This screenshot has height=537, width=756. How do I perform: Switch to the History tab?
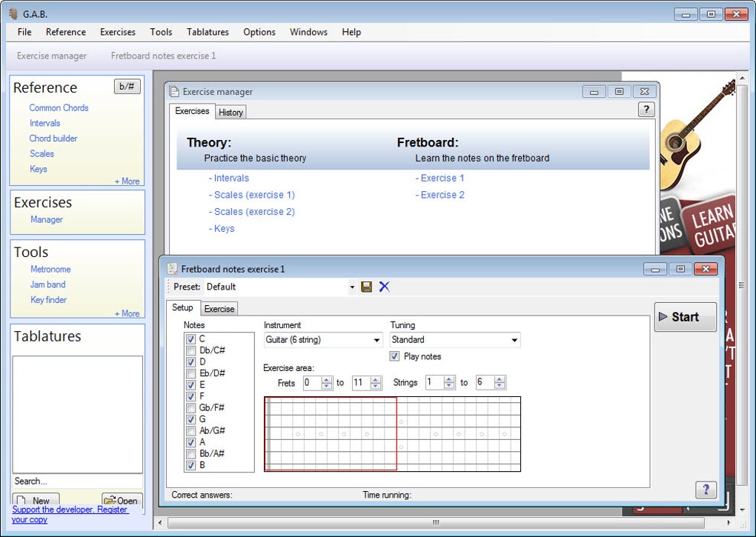tap(231, 113)
